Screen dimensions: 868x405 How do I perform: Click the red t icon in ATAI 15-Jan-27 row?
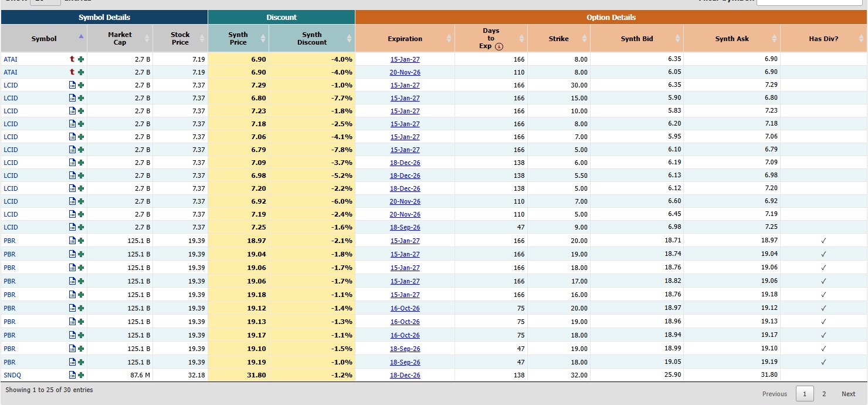72,59
